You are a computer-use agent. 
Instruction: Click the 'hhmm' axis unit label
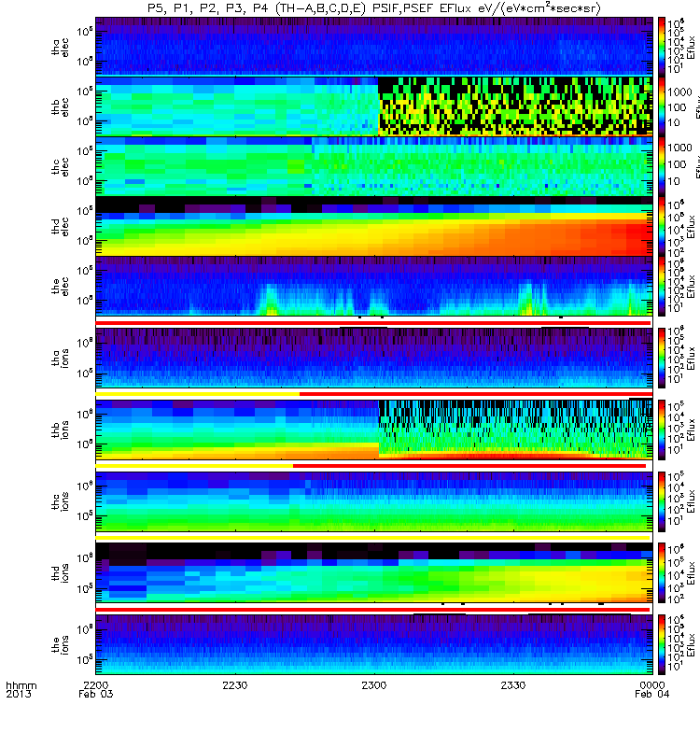(21, 685)
